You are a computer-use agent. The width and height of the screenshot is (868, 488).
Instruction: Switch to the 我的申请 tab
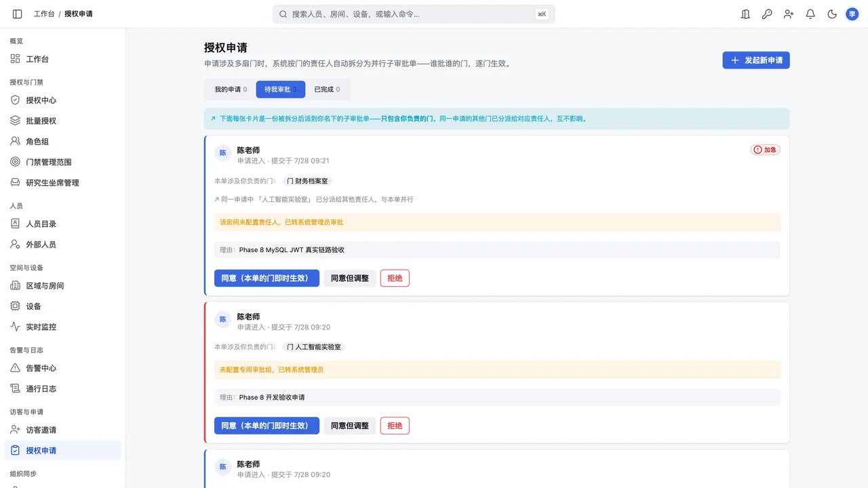[x=231, y=89]
